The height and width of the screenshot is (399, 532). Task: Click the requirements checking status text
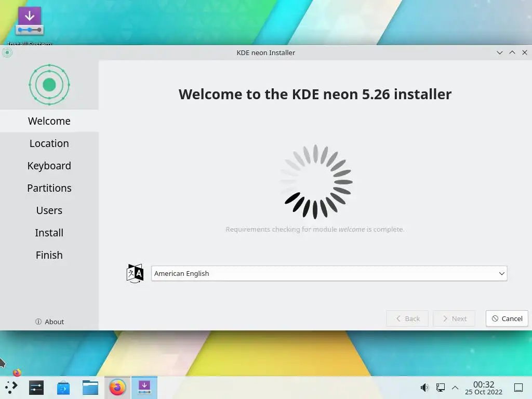[315, 229]
